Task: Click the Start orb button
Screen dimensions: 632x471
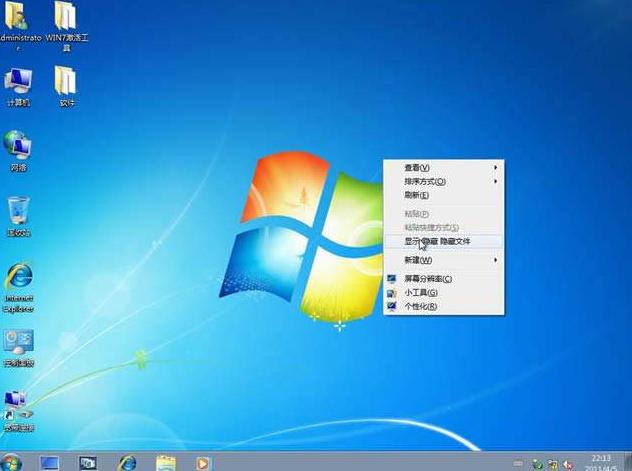Action: (12, 462)
